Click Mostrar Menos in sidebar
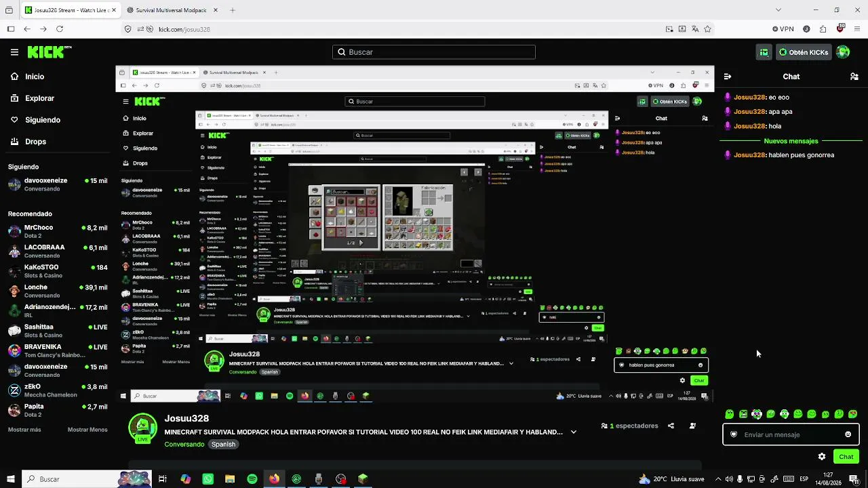Image resolution: width=868 pixels, height=488 pixels. coord(87,430)
